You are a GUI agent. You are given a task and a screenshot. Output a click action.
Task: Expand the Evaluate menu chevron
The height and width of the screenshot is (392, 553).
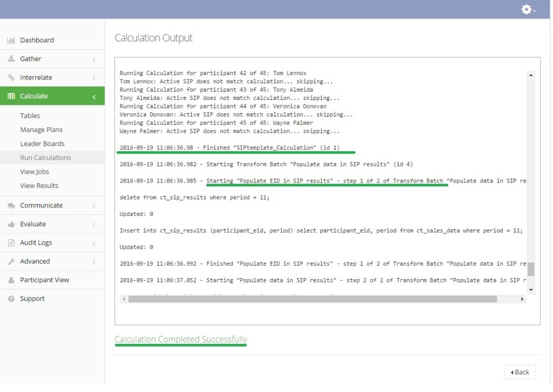[94, 225]
